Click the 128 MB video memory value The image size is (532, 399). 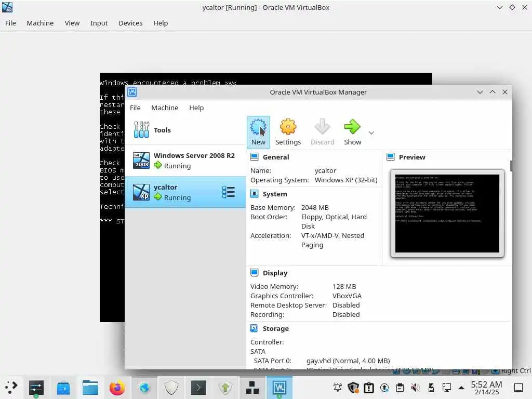344,286
